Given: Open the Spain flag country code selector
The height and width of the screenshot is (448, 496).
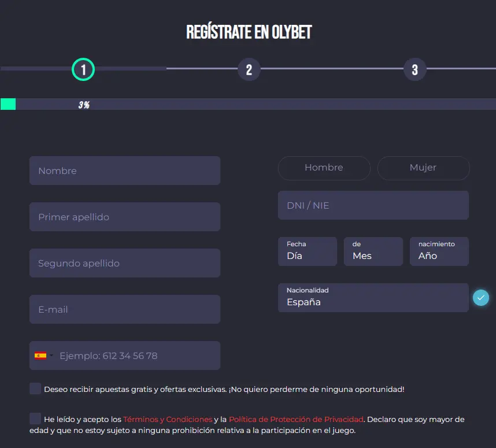Looking at the screenshot, I should (x=44, y=356).
